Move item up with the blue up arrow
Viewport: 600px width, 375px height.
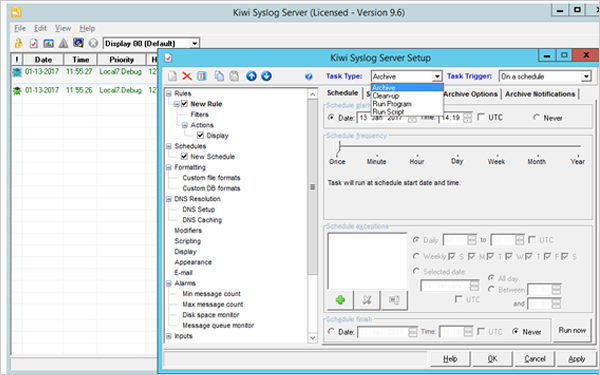point(251,76)
